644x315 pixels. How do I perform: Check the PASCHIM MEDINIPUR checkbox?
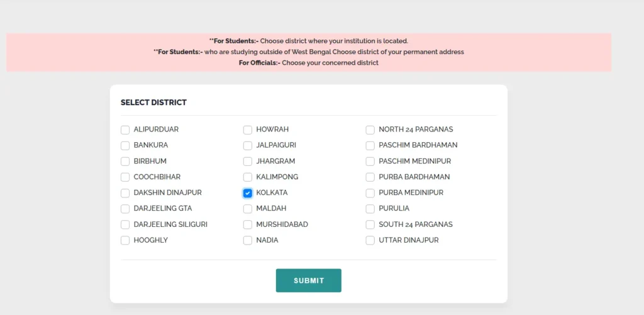tap(370, 161)
